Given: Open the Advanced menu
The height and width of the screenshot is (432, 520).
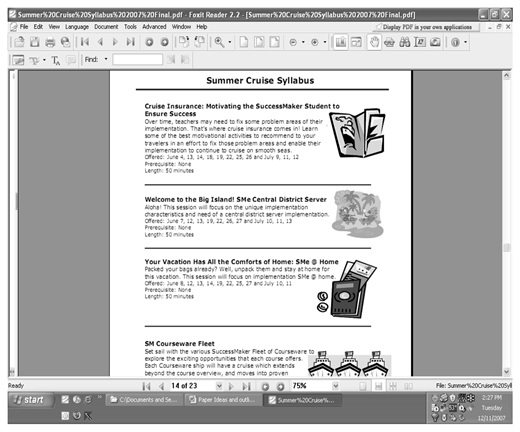Looking at the screenshot, I should pyautogui.click(x=154, y=27).
